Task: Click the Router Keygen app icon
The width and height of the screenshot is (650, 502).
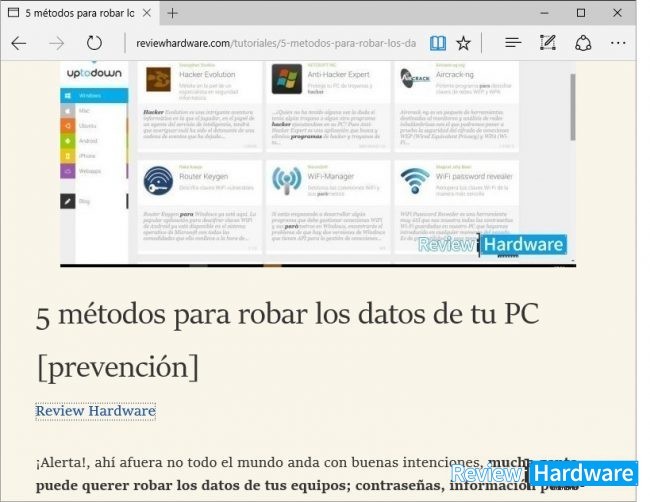Action: [x=158, y=180]
